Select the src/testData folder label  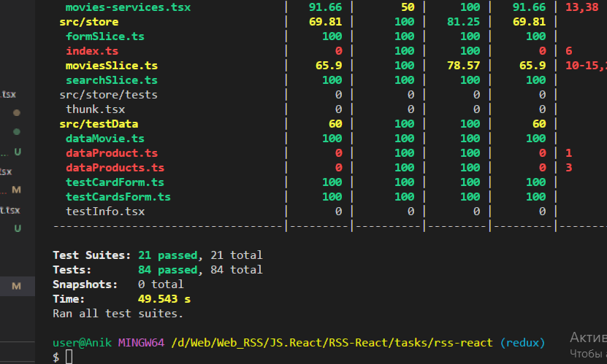(x=99, y=124)
